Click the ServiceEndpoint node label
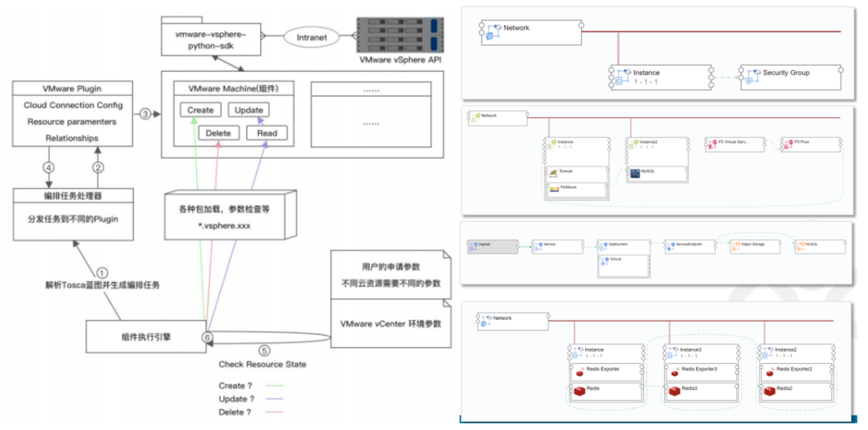The image size is (868, 430). tap(690, 244)
